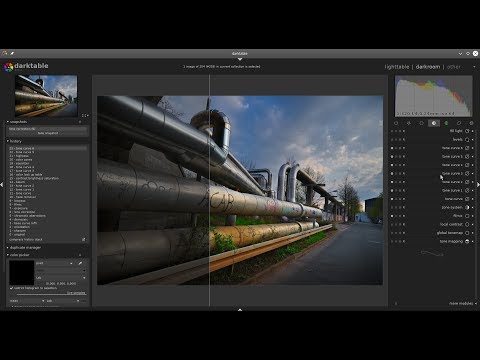Open the basic module group
This screenshot has width=480, height=360.
coord(421,123)
